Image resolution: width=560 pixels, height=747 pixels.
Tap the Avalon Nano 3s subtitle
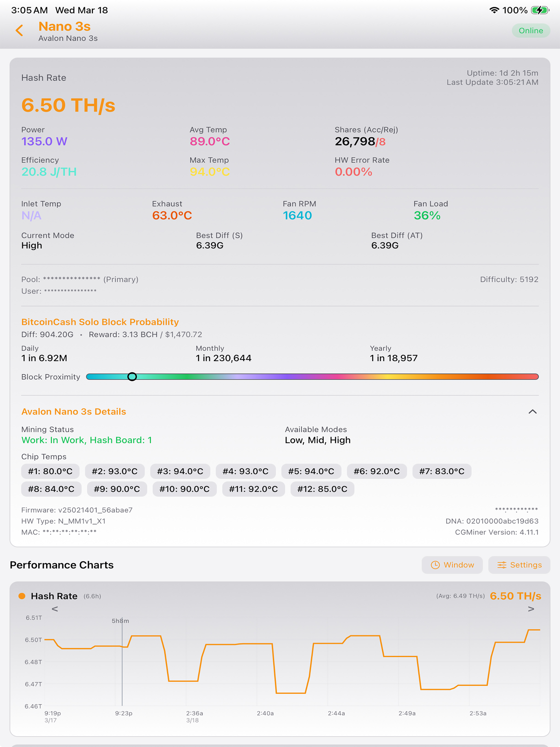[68, 38]
